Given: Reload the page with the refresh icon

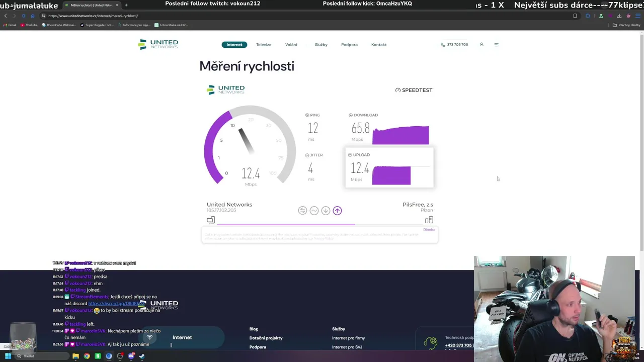Looking at the screenshot, I should 23,16.
